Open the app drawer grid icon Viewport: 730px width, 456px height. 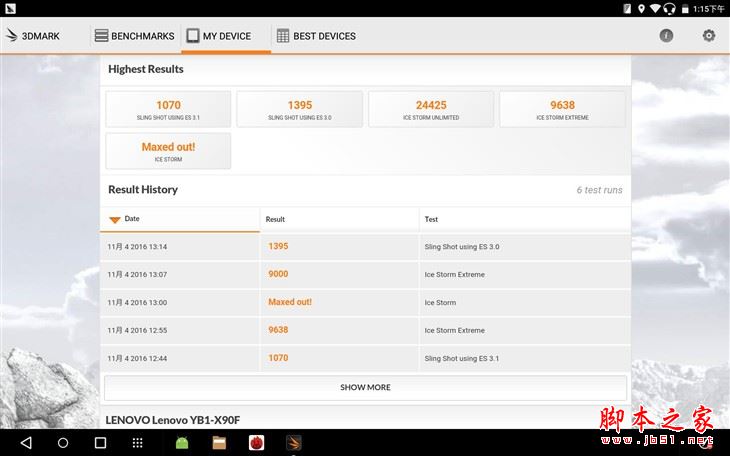tap(137, 442)
